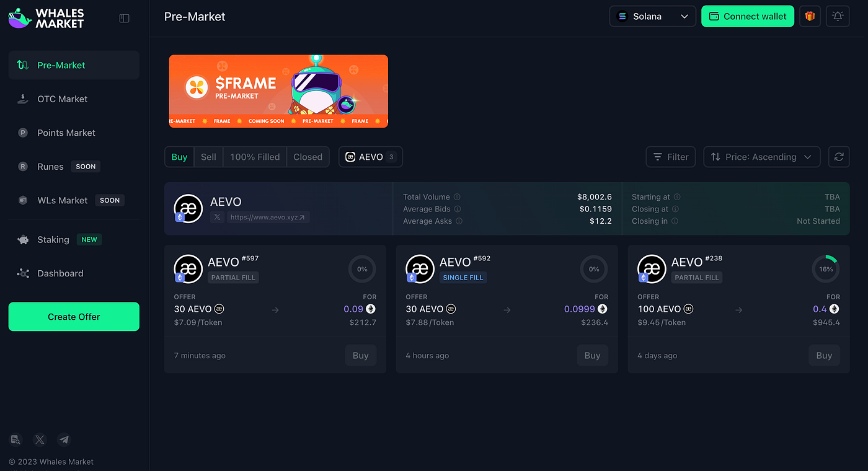The height and width of the screenshot is (471, 868).
Task: Click the AEVO logo in token header
Action: (188, 208)
